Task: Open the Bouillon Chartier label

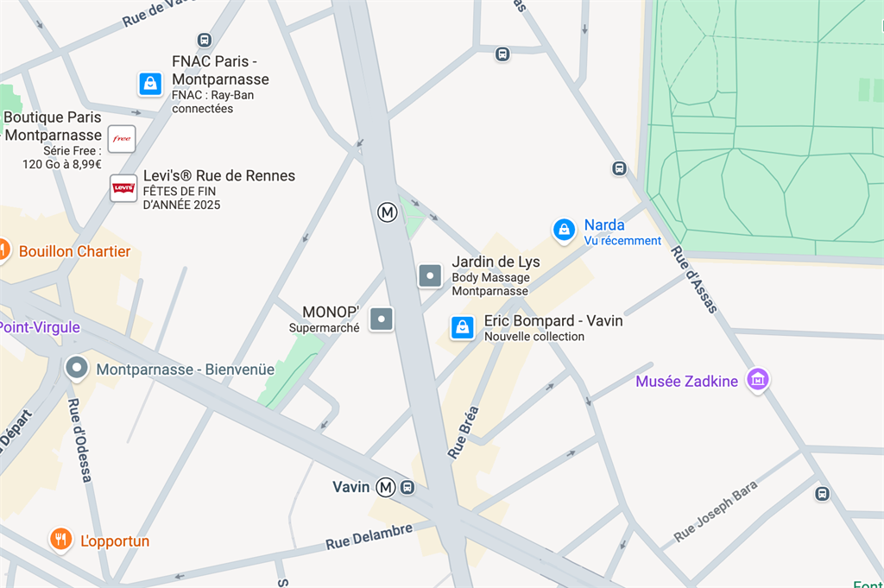Action: [x=74, y=251]
